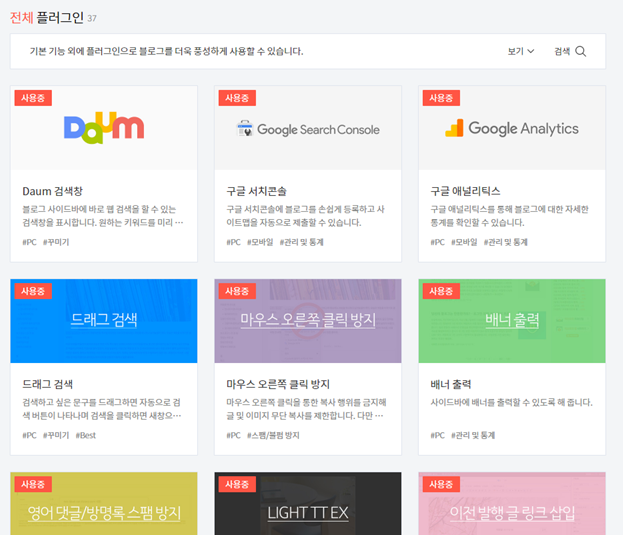Viewport: 623px width, 535px height.
Task: Open the Daum logo plugin thumbnail
Action: 104,128
